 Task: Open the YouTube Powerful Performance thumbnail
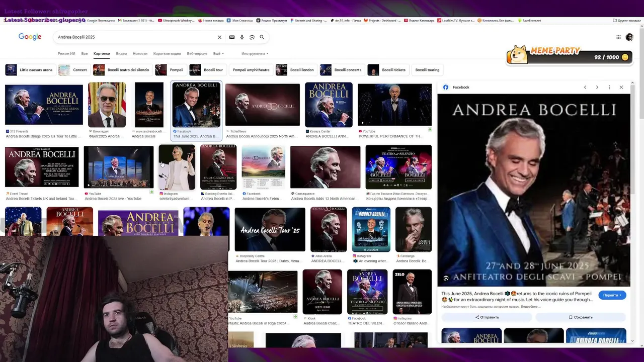tap(394, 105)
